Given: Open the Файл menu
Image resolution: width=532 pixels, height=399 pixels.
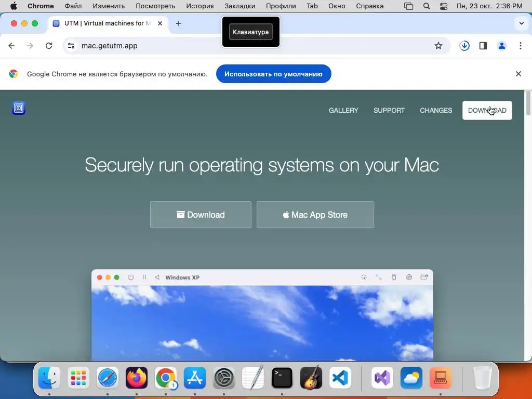Looking at the screenshot, I should (73, 6).
